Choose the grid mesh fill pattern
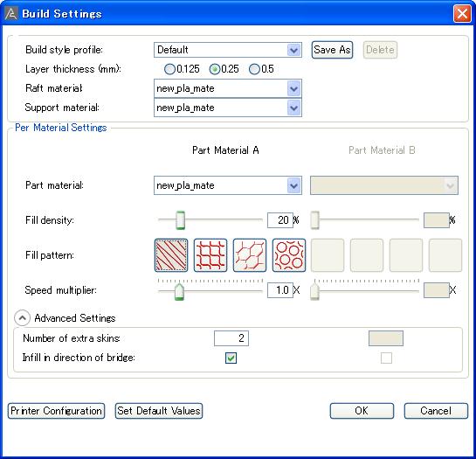Screen dimensions: 476x459 (210, 255)
